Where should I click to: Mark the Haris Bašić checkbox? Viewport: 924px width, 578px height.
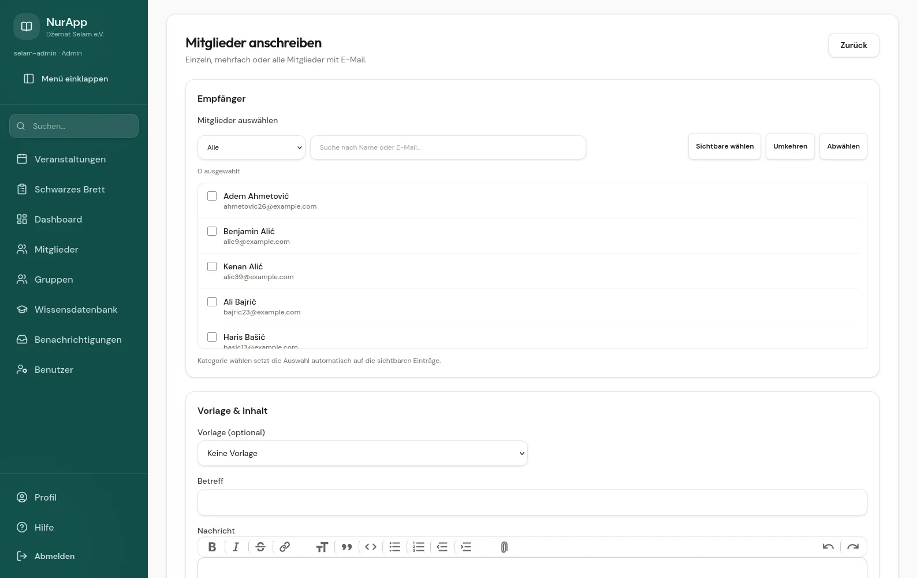(x=212, y=337)
